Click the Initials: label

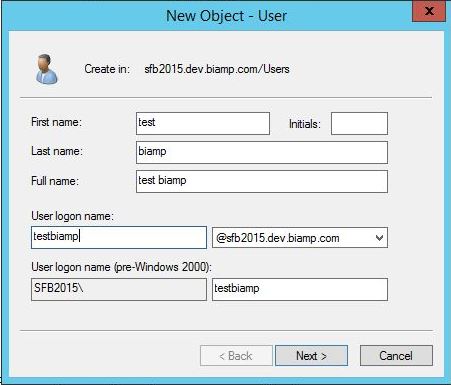[x=305, y=124]
